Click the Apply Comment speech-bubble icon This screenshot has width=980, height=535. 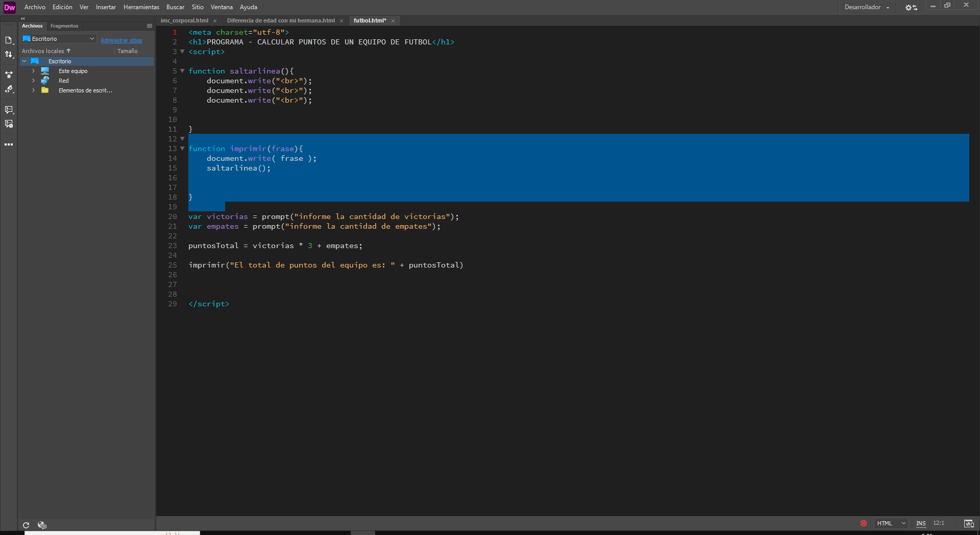point(9,109)
